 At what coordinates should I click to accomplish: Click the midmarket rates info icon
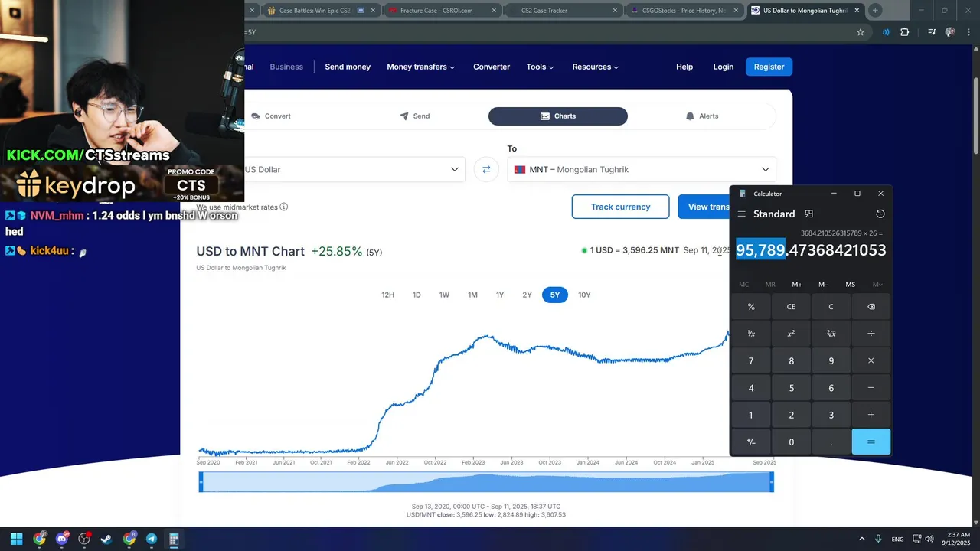[x=284, y=207]
